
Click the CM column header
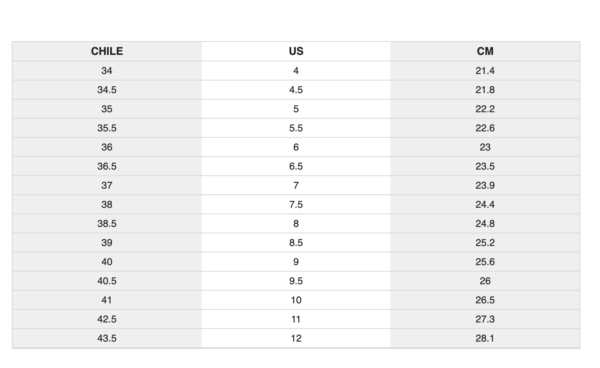(x=485, y=51)
